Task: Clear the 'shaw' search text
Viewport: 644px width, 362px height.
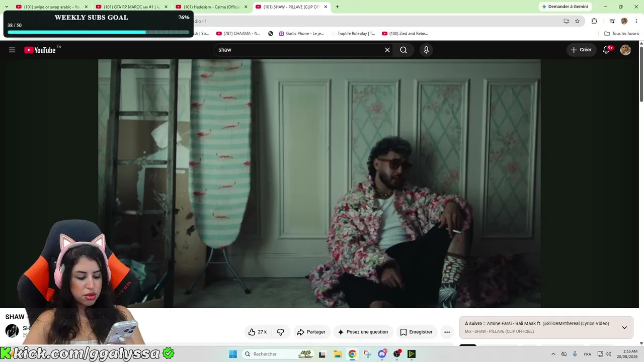Action: 387,50
